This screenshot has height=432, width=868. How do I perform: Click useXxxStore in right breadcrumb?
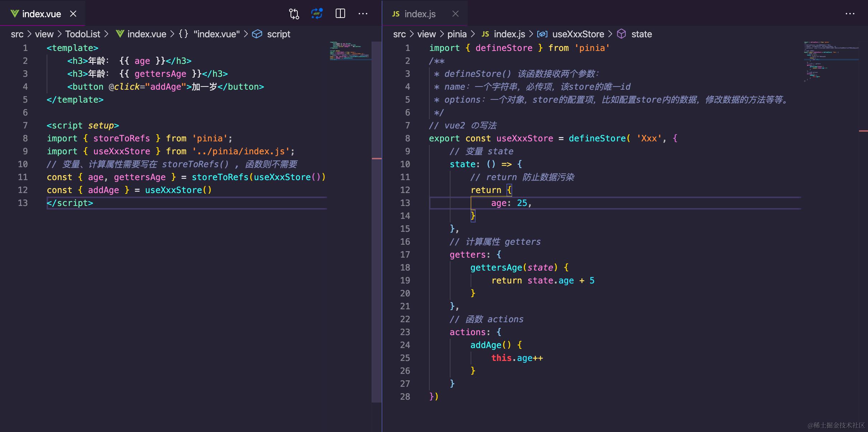[578, 34]
